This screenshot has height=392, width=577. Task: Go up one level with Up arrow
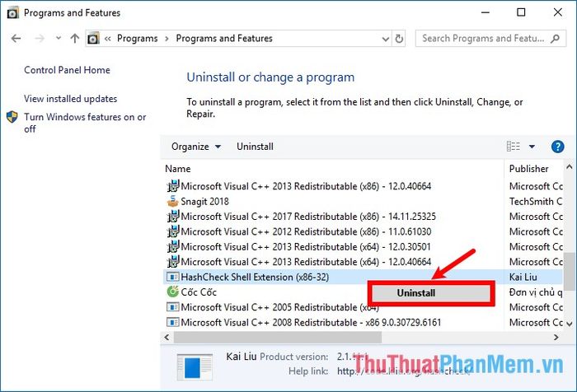75,38
